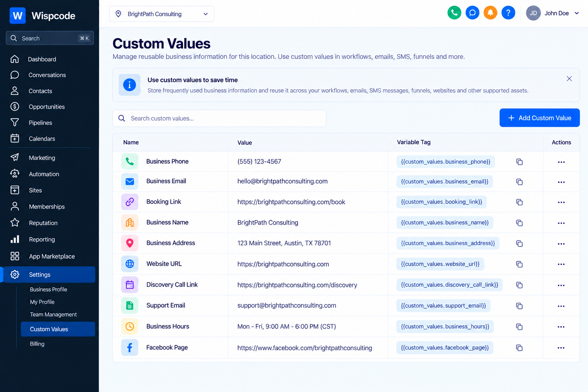
Task: Go to My Profile settings
Action: point(42,302)
